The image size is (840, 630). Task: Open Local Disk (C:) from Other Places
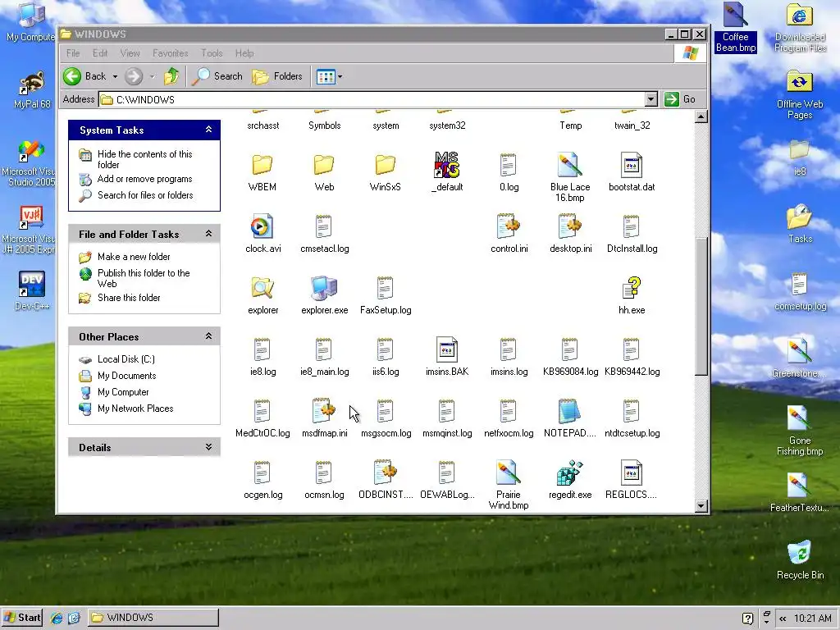[126, 359]
